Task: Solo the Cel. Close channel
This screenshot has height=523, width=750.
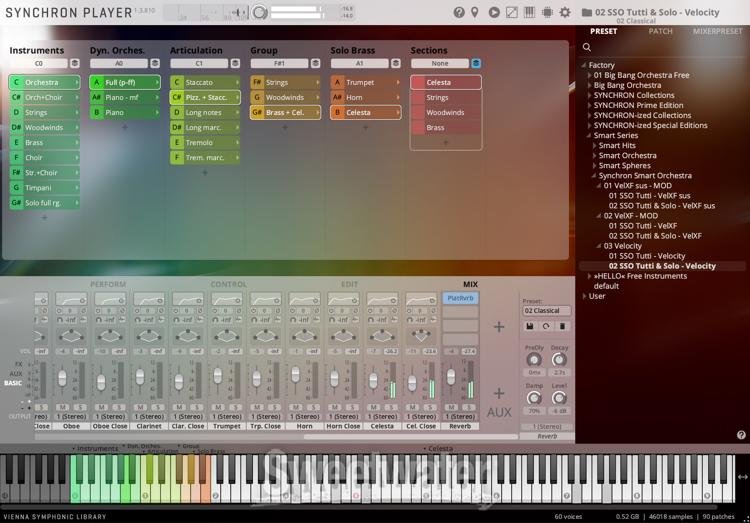Action: pos(430,407)
